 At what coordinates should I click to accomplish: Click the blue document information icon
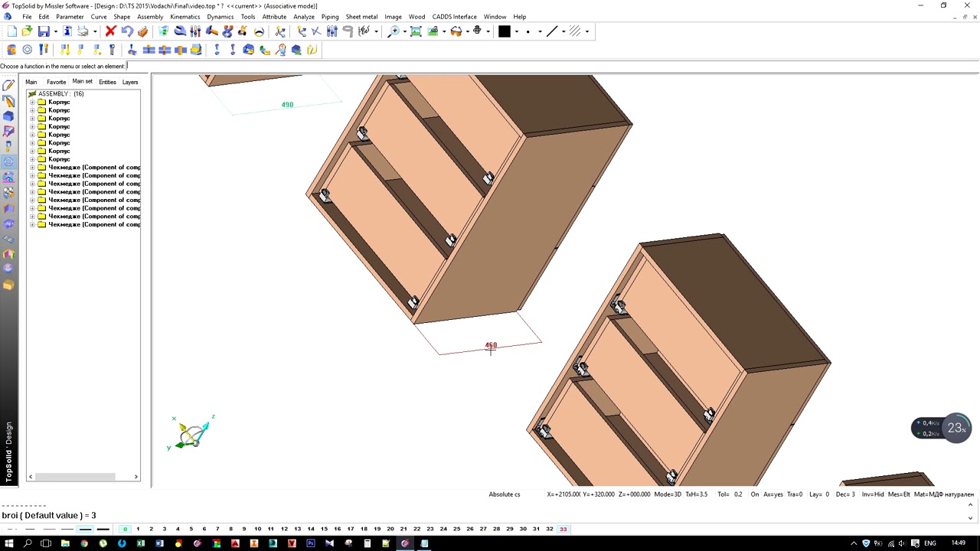coord(67,31)
